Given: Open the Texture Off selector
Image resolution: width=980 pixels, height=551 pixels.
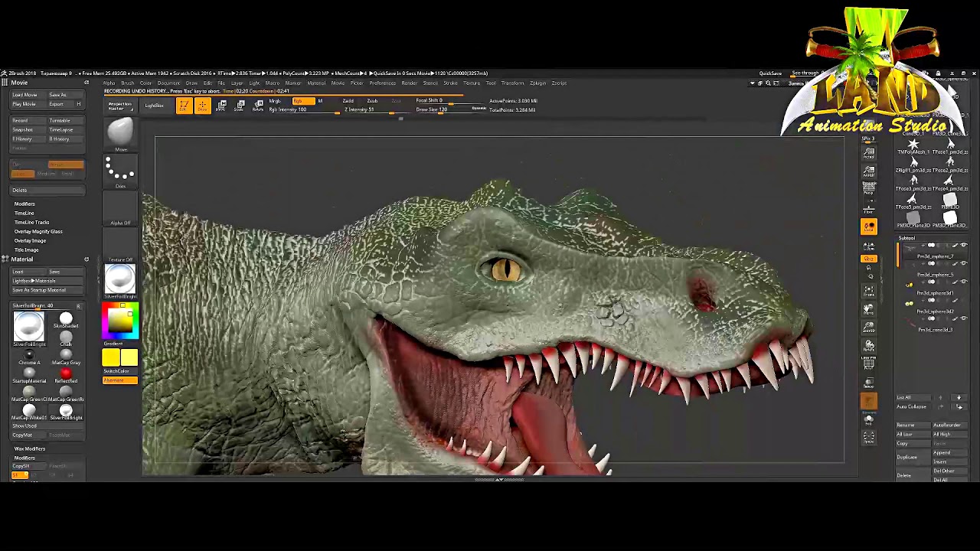Looking at the screenshot, I should (120, 246).
